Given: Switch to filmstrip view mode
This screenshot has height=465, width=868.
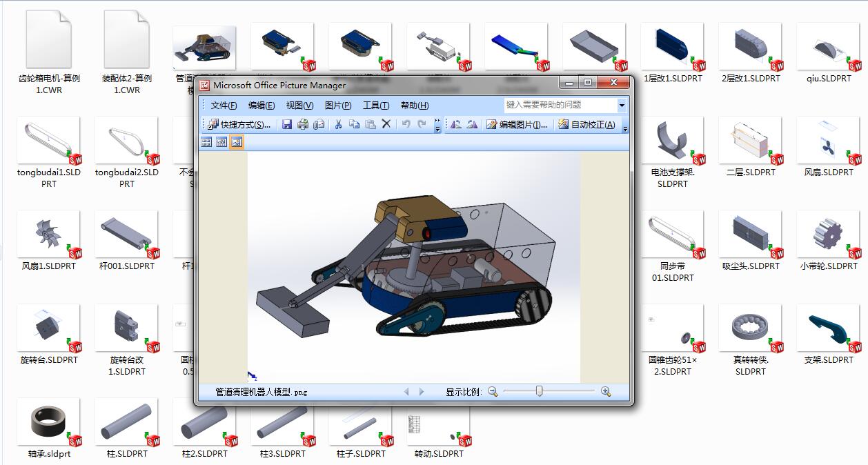Looking at the screenshot, I should (x=221, y=142).
